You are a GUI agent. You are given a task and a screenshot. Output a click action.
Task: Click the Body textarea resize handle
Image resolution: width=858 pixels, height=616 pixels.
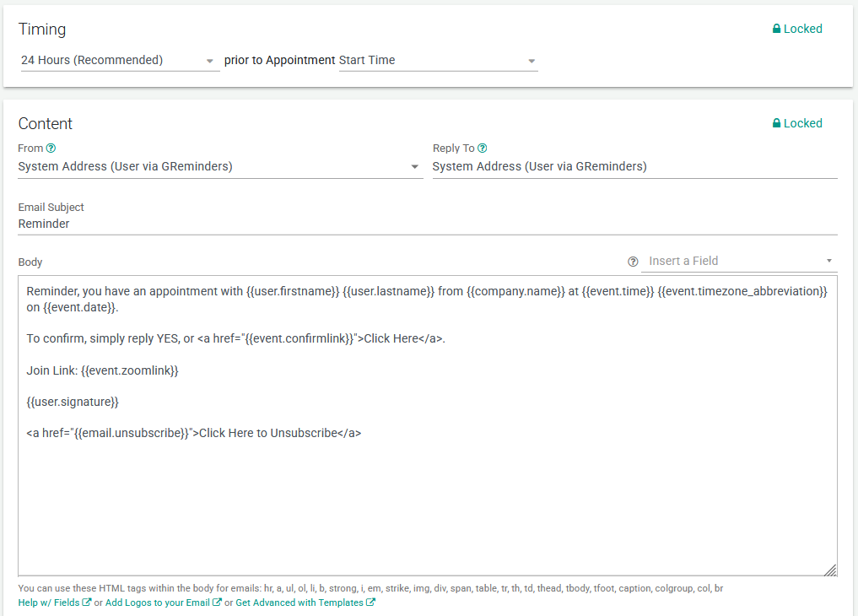830,570
